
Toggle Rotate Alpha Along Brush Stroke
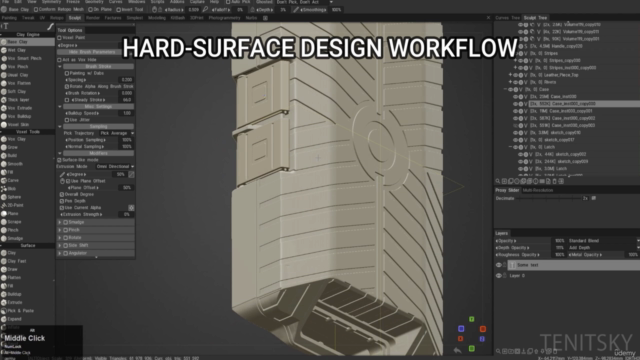(67, 87)
